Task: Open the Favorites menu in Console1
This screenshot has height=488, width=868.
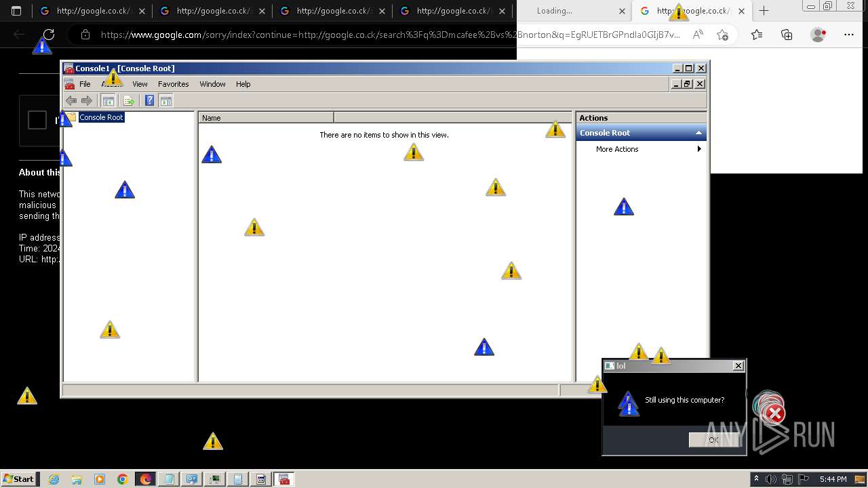Action: pyautogui.click(x=174, y=84)
